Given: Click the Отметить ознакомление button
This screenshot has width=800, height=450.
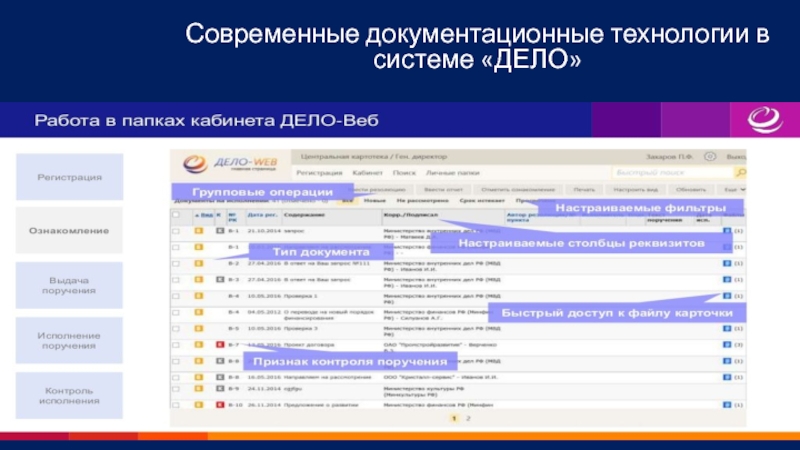Looking at the screenshot, I should [518, 189].
